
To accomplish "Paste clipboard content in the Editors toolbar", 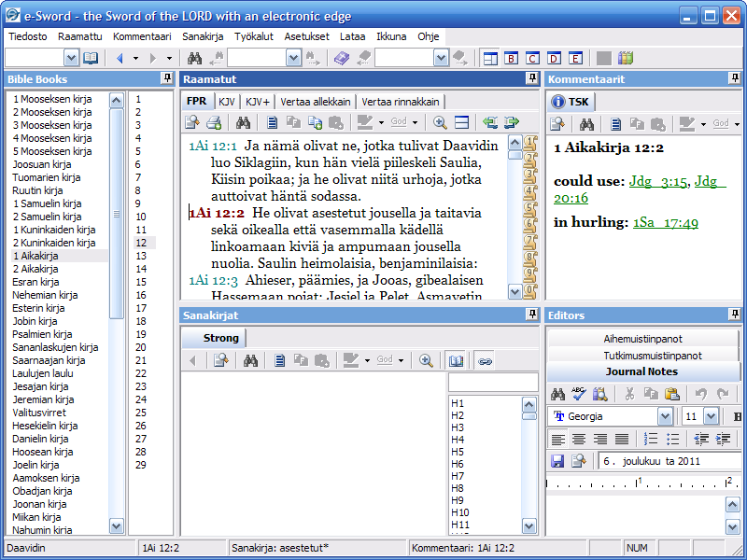I will click(x=672, y=394).
